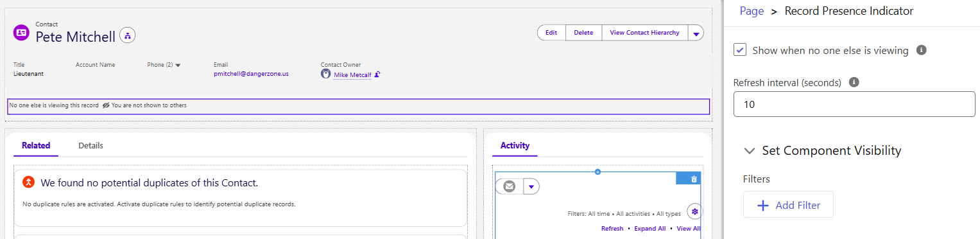Open the activity filter settings gear

(x=694, y=211)
